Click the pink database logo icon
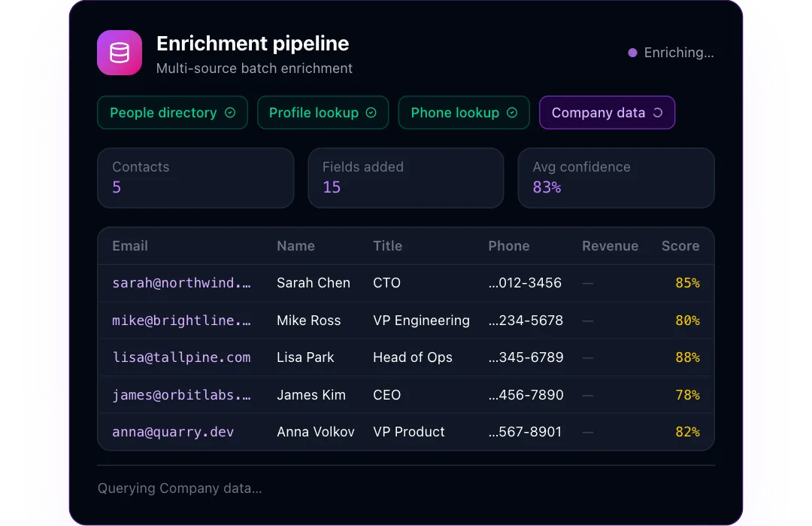812x526 pixels. (119, 53)
